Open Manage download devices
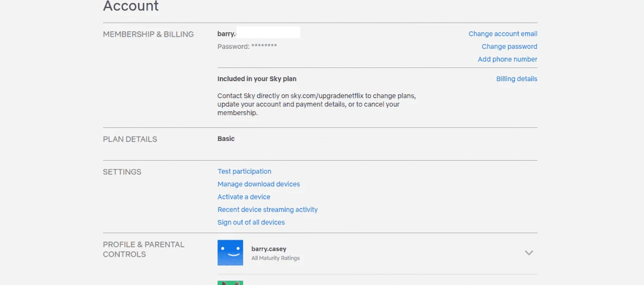 pyautogui.click(x=259, y=184)
